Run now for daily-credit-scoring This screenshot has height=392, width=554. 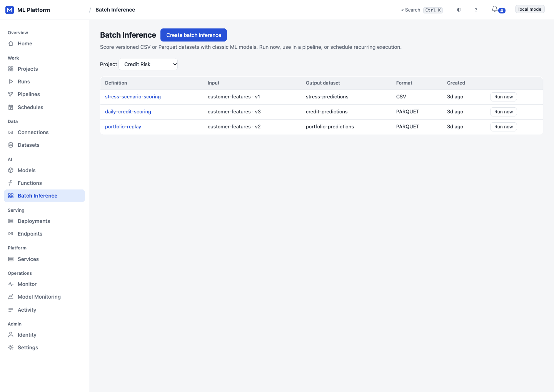[x=503, y=112]
